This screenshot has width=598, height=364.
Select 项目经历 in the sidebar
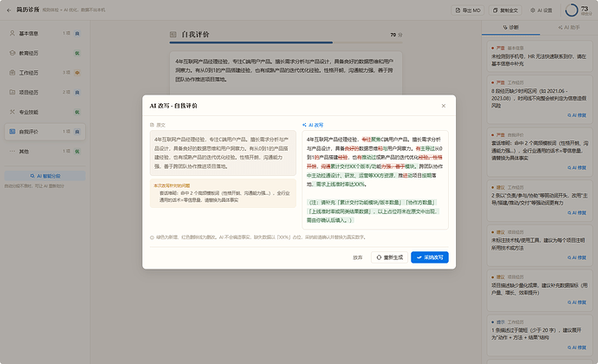pos(45,93)
